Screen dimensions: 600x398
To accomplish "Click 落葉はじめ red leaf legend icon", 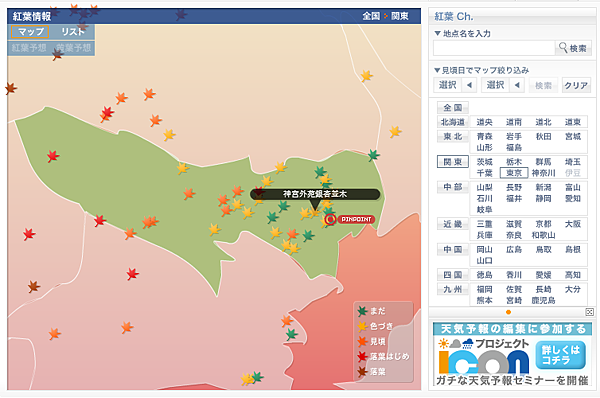I will pos(362,356).
